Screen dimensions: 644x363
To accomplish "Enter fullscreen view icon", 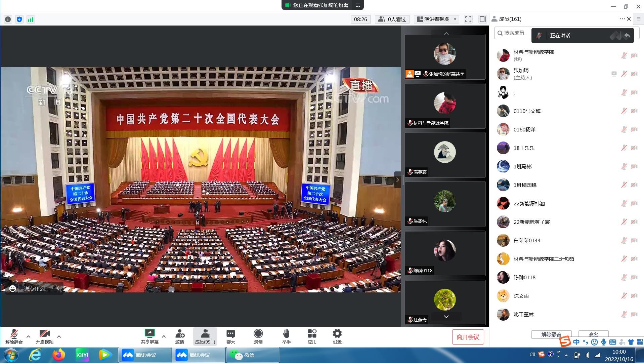I will click(x=468, y=19).
